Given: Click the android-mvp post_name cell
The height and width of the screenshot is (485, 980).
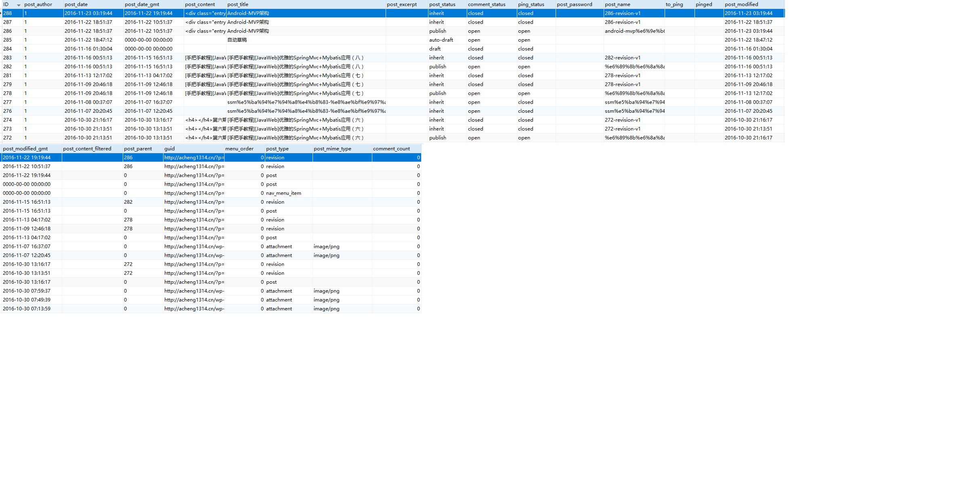Looking at the screenshot, I should point(634,31).
